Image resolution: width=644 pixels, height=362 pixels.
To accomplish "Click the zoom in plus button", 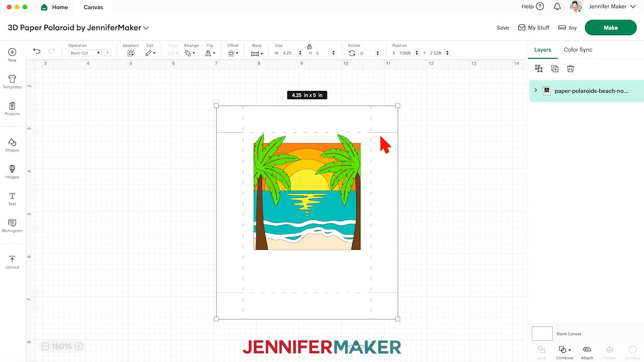I will pyautogui.click(x=79, y=346).
